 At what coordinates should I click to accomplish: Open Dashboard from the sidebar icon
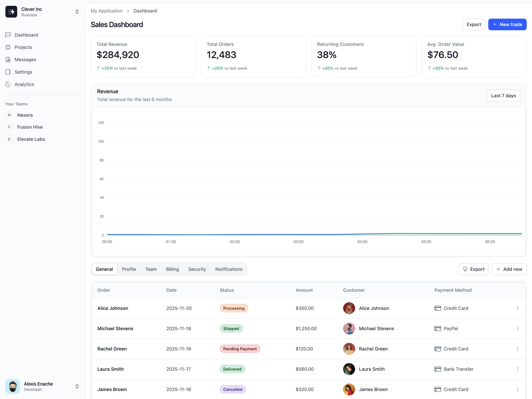click(8, 35)
